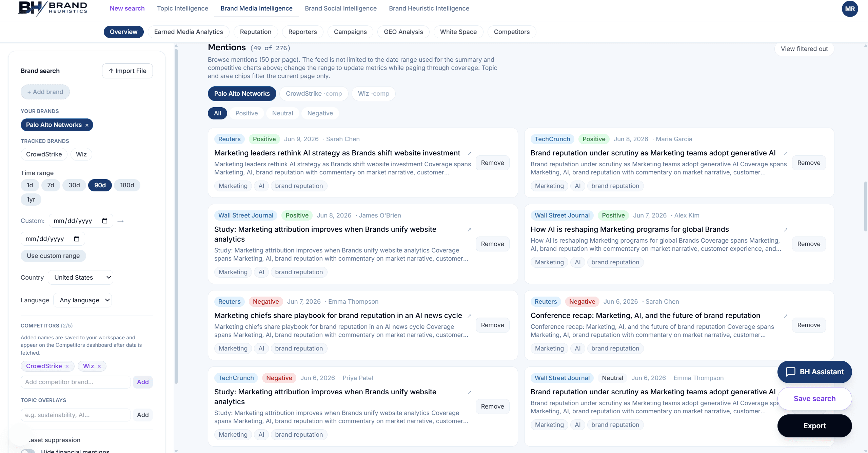Start a New search
The height and width of the screenshot is (453, 868).
127,8
